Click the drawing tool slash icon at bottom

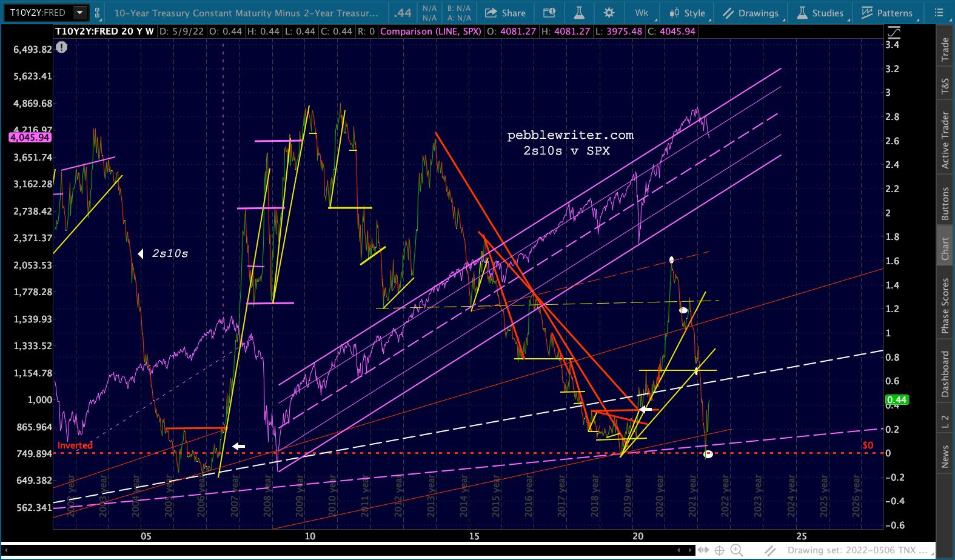[x=770, y=550]
